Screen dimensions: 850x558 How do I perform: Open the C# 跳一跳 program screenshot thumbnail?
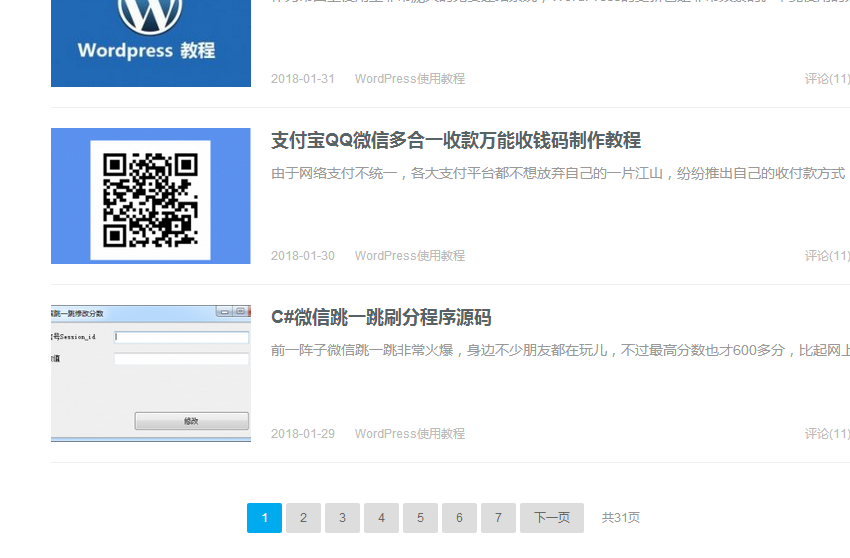coord(150,373)
